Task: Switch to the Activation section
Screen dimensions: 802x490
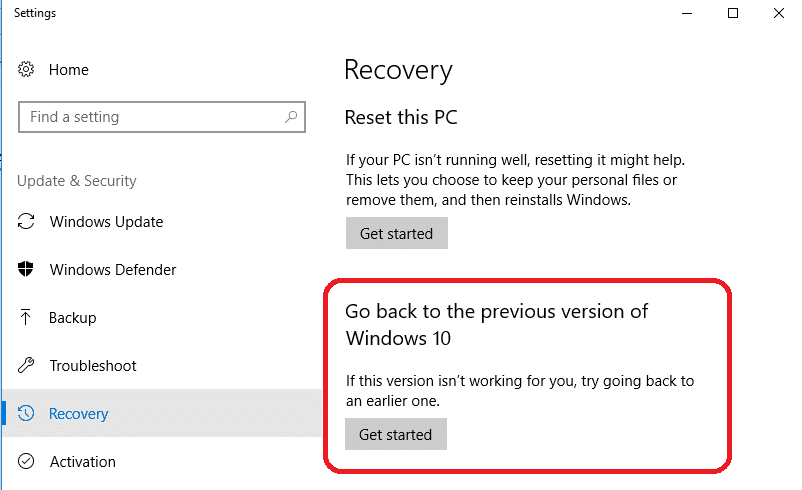Action: 83,462
